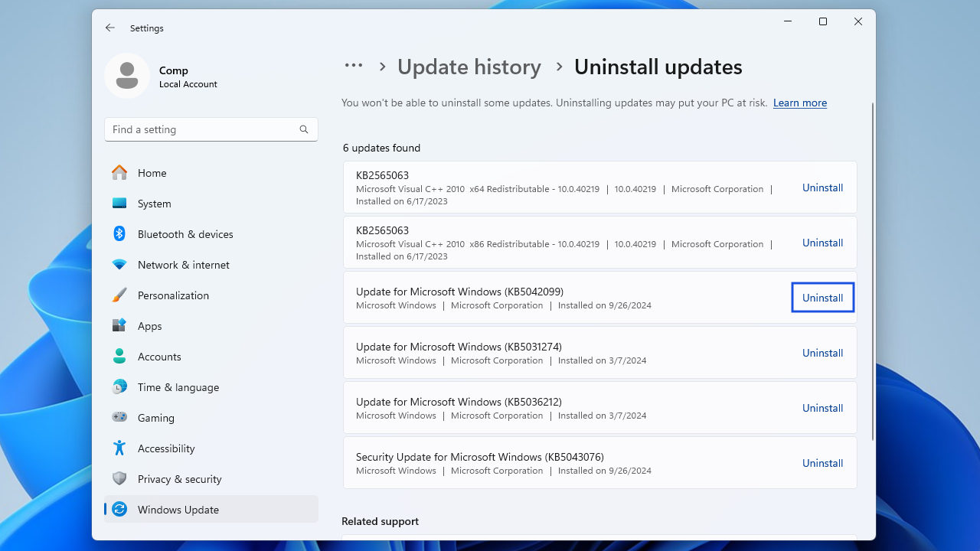This screenshot has height=551, width=980.
Task: Uninstall Security Update KB5043076
Action: click(x=823, y=463)
